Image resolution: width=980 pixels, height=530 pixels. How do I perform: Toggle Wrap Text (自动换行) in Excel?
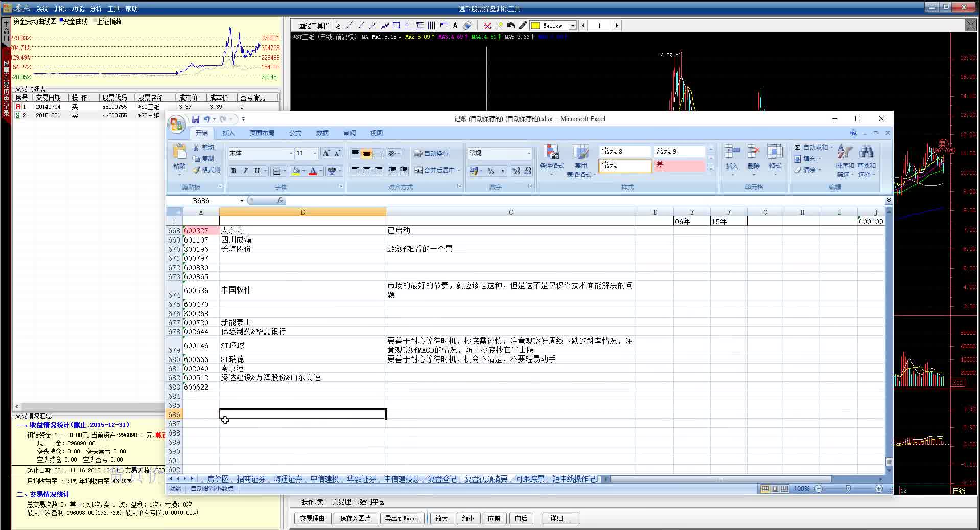click(x=431, y=153)
